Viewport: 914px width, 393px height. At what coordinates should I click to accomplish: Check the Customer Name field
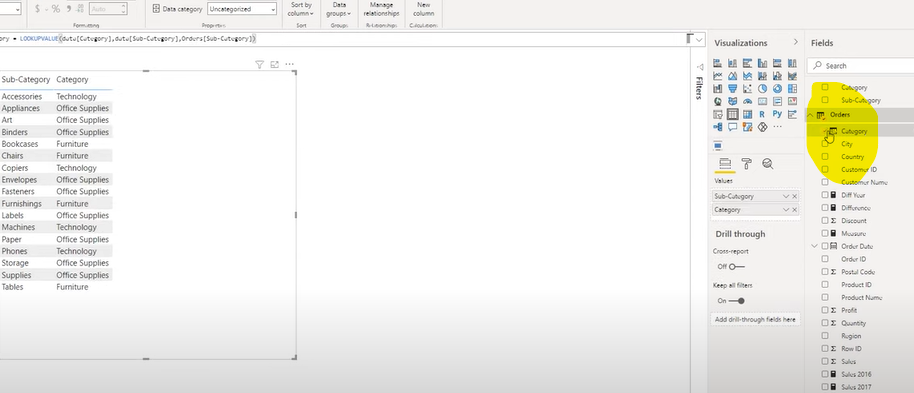(x=825, y=182)
